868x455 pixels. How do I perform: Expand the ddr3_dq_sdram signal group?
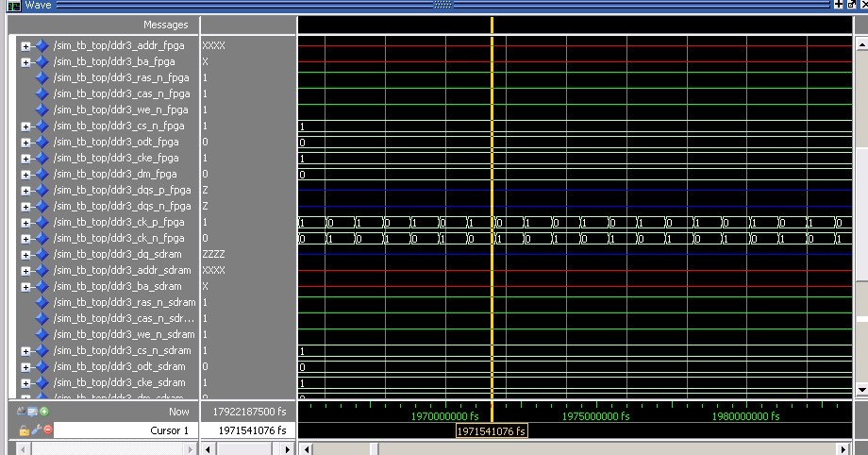click(x=25, y=254)
